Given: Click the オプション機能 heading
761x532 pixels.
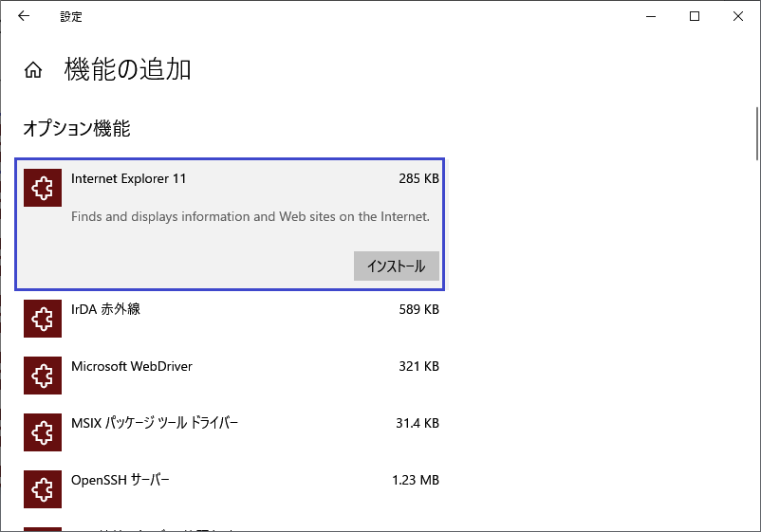Looking at the screenshot, I should [x=77, y=129].
